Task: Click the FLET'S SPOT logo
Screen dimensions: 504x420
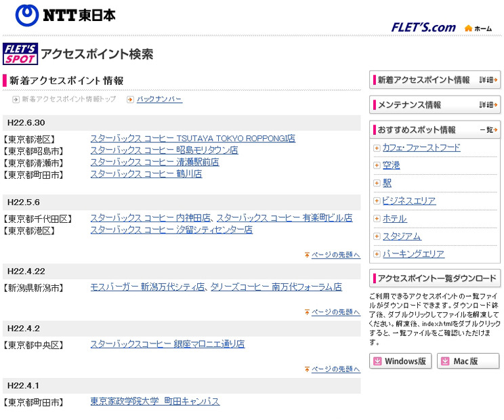Action: pyautogui.click(x=20, y=54)
